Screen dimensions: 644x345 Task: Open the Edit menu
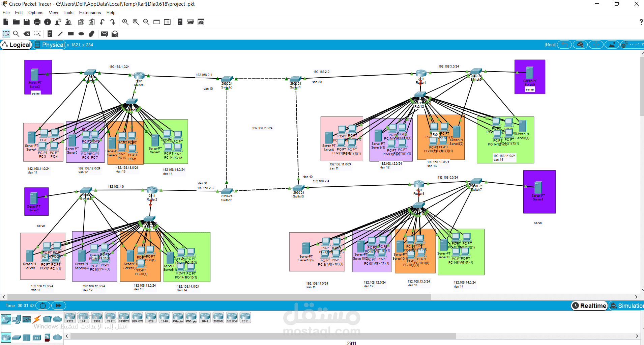19,12
